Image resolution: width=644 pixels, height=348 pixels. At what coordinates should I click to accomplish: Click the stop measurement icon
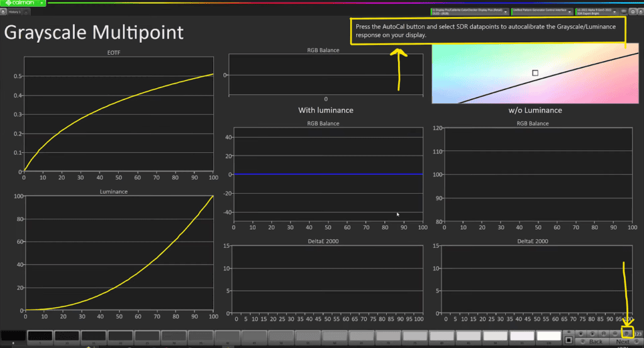[580, 334]
